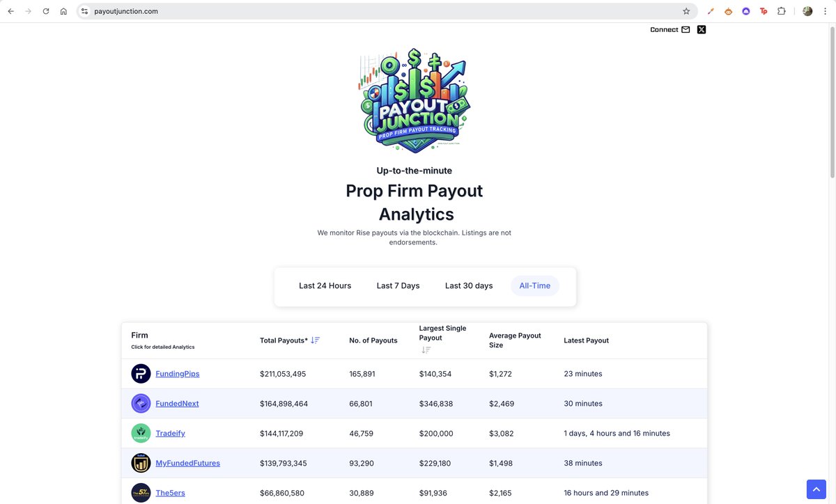This screenshot has height=504, width=836.
Task: Click the $229,180 largest payout cell
Action: click(x=435, y=463)
